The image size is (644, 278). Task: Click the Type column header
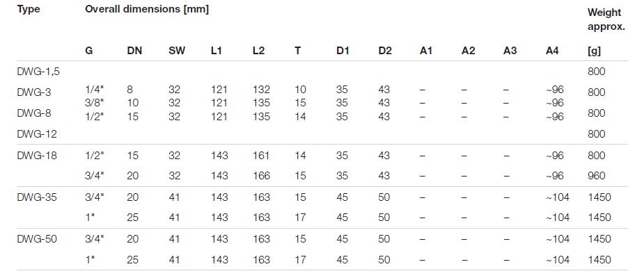[28, 10]
